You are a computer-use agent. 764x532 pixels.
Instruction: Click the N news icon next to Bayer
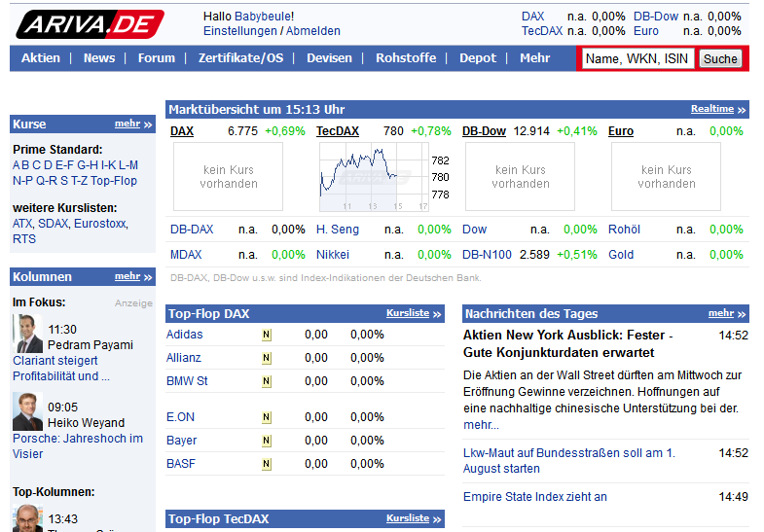(266, 441)
